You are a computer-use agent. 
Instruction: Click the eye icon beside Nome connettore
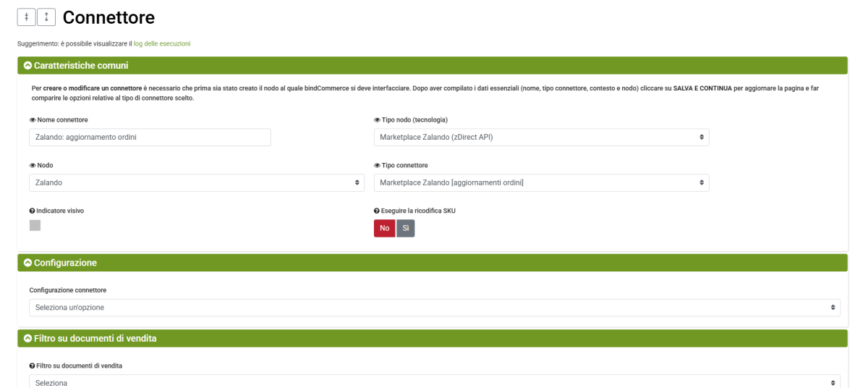32,119
